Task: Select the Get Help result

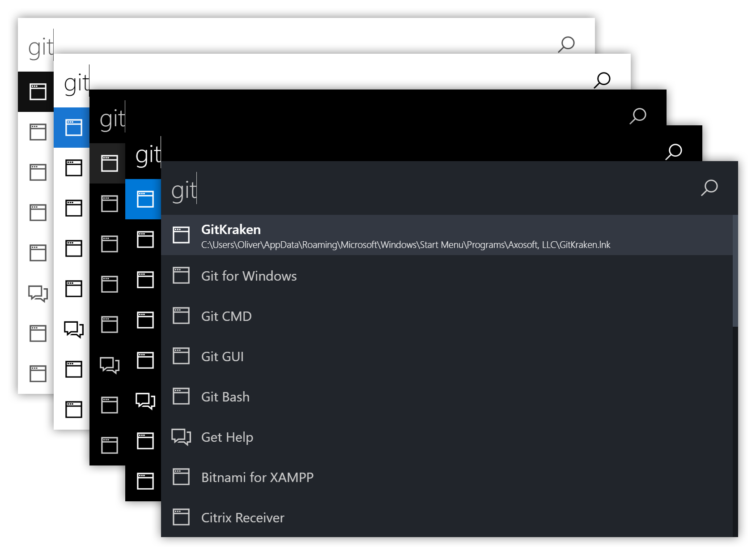Action: [446, 436]
